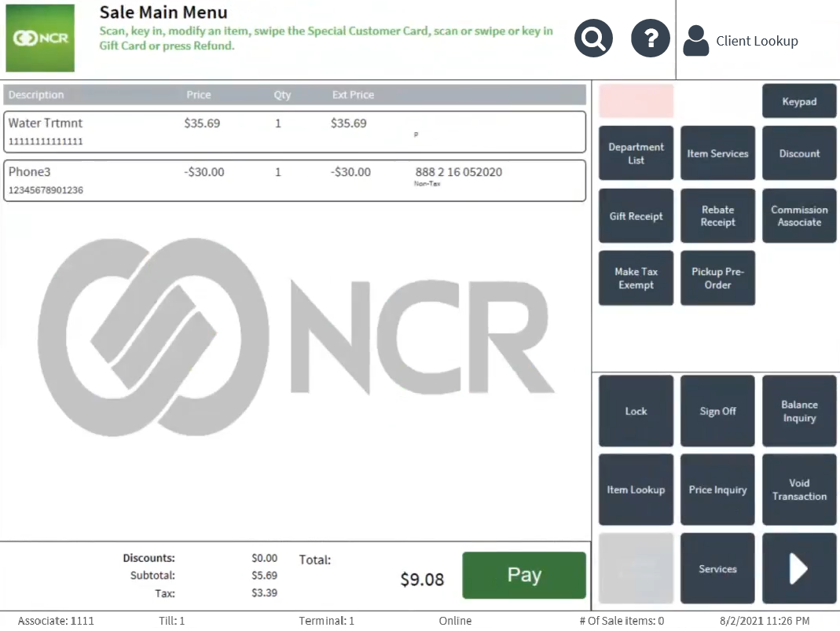
Task: Click the Ext Price column header
Action: tap(353, 95)
